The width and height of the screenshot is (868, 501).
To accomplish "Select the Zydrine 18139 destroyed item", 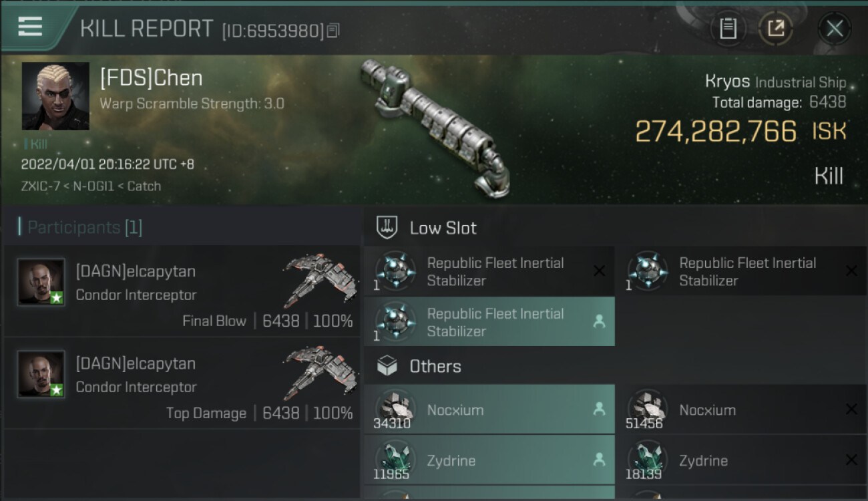I will (741, 460).
